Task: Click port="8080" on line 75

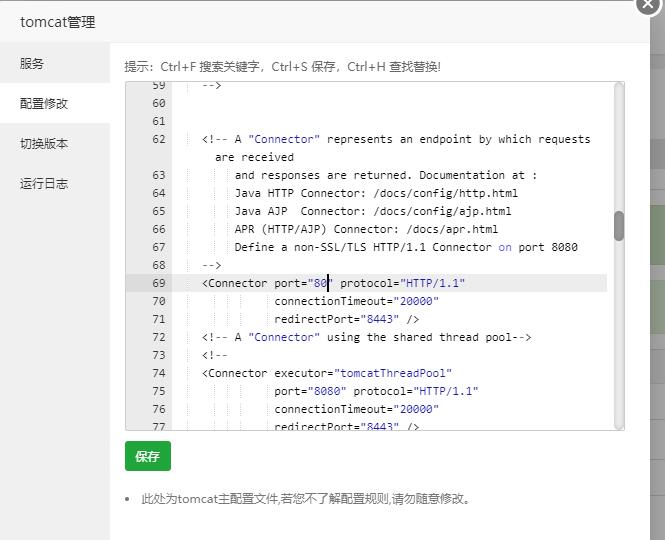Action: [310, 391]
